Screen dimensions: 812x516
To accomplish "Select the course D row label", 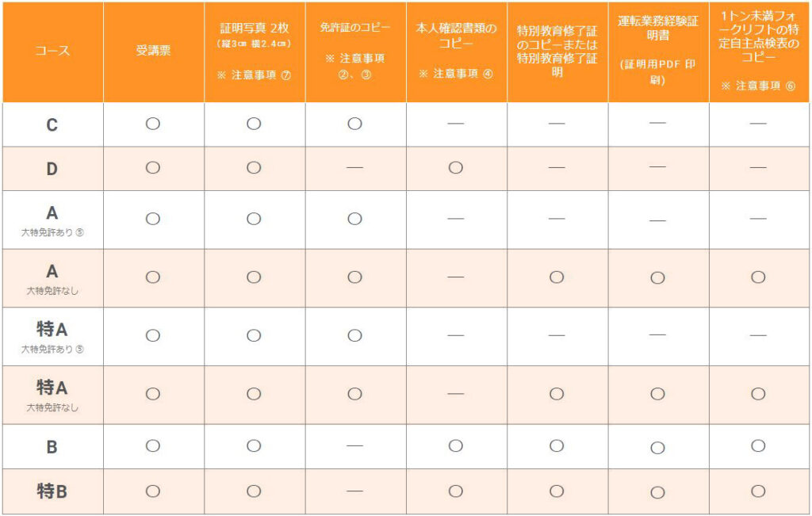I will (52, 169).
